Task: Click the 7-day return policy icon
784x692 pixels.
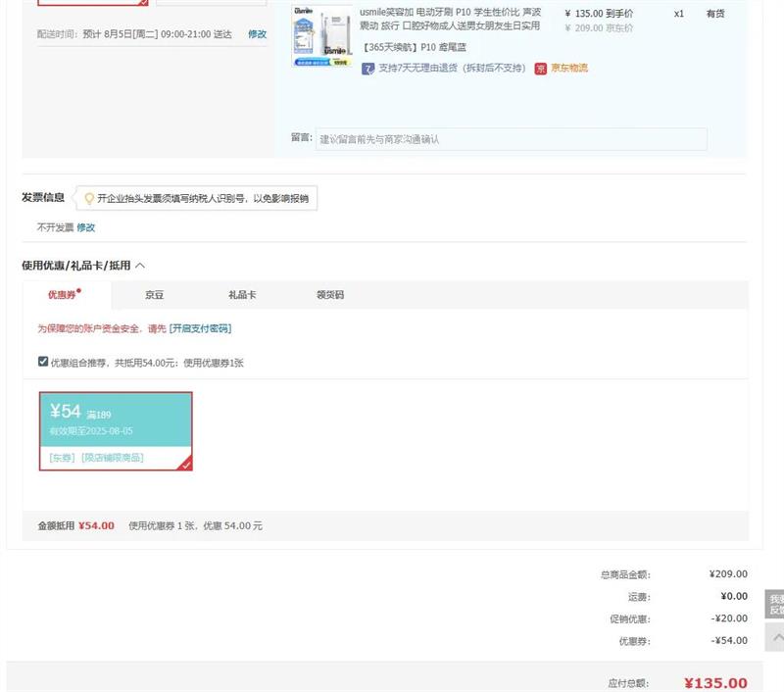Action: 368,69
